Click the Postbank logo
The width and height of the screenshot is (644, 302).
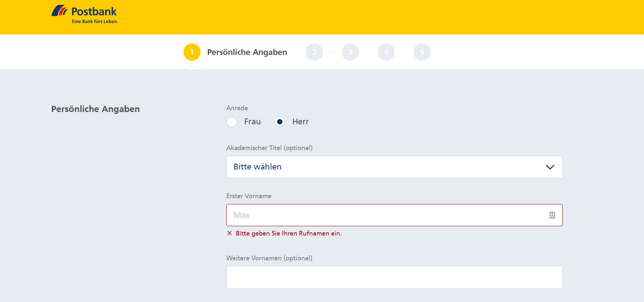(85, 14)
